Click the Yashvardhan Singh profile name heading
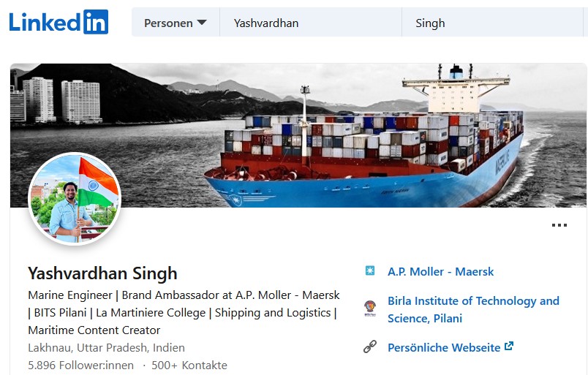 click(x=102, y=273)
